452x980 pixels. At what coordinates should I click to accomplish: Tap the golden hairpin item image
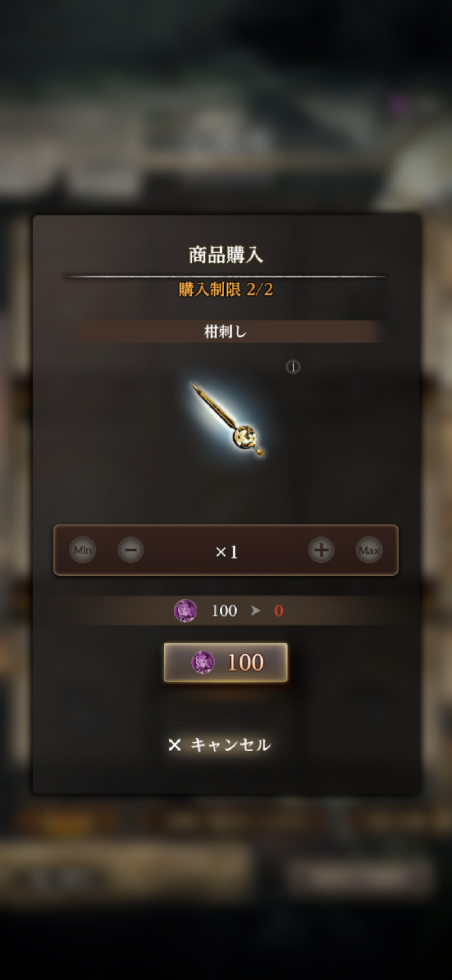point(227,419)
